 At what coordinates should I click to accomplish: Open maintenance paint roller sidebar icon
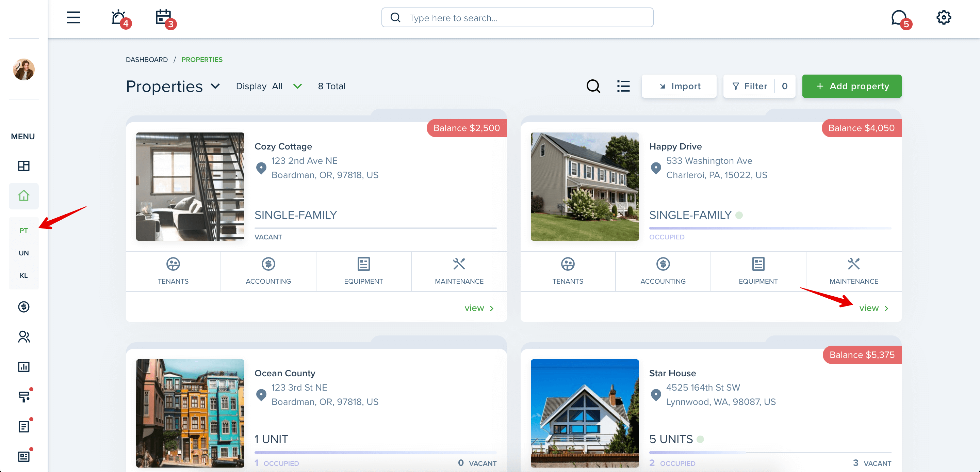point(24,396)
